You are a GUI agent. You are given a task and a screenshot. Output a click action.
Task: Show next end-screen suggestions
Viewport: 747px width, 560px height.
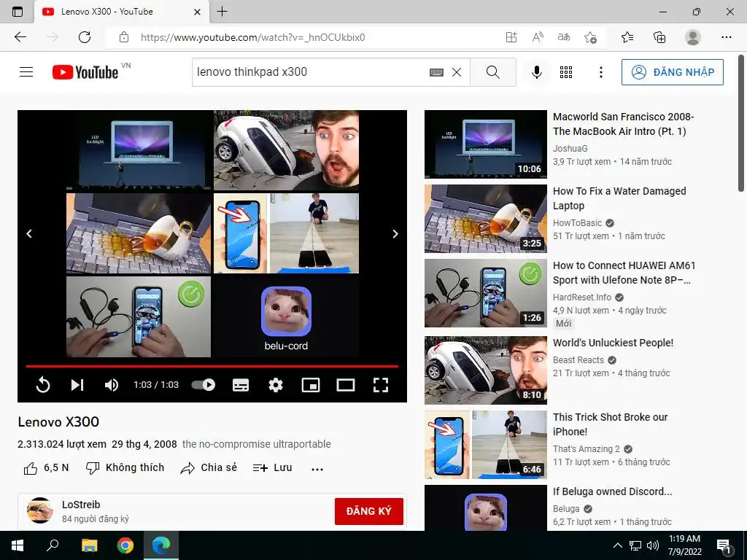point(395,234)
